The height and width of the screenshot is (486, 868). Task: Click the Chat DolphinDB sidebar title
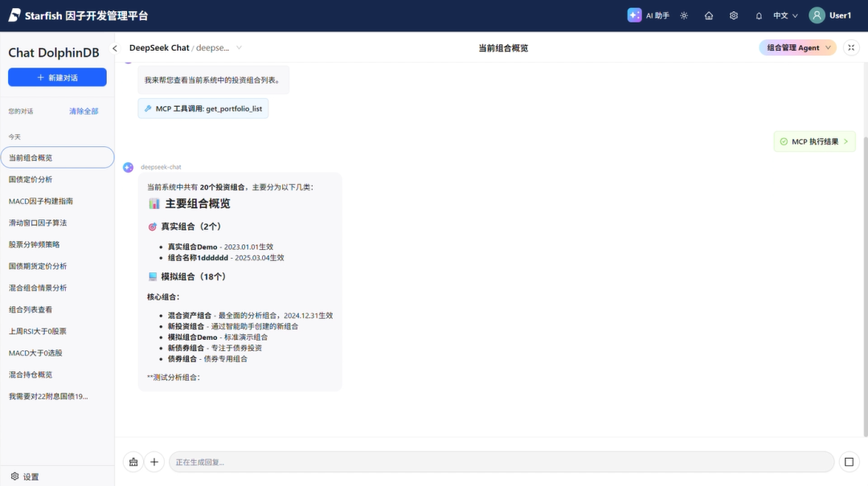point(54,52)
